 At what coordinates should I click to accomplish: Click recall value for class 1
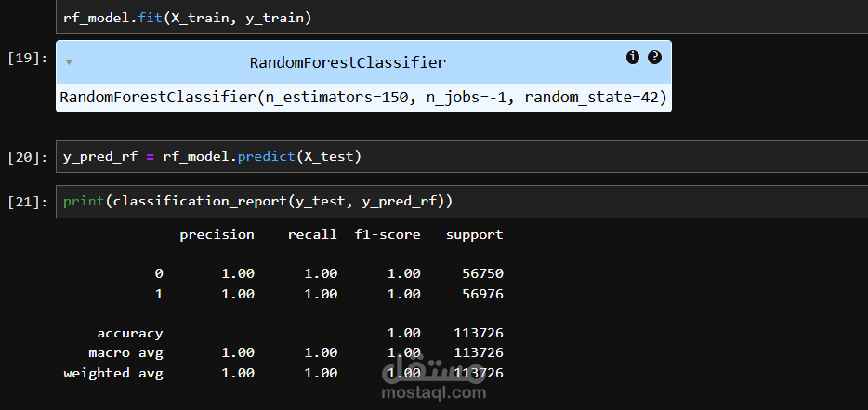(321, 294)
